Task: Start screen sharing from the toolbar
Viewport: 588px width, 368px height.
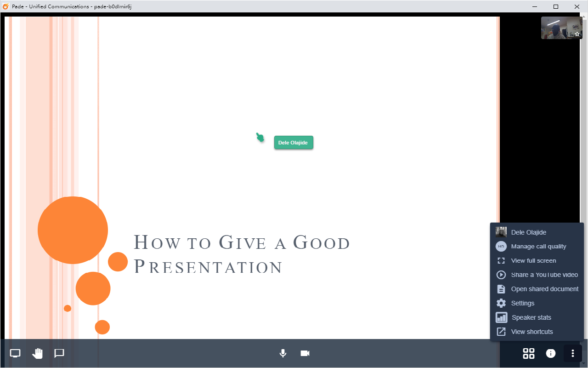Action: tap(15, 353)
